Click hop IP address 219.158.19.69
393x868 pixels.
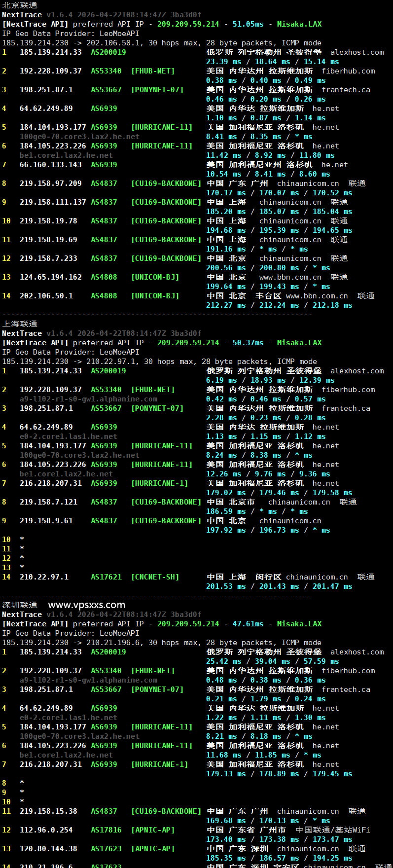pyautogui.click(x=48, y=239)
